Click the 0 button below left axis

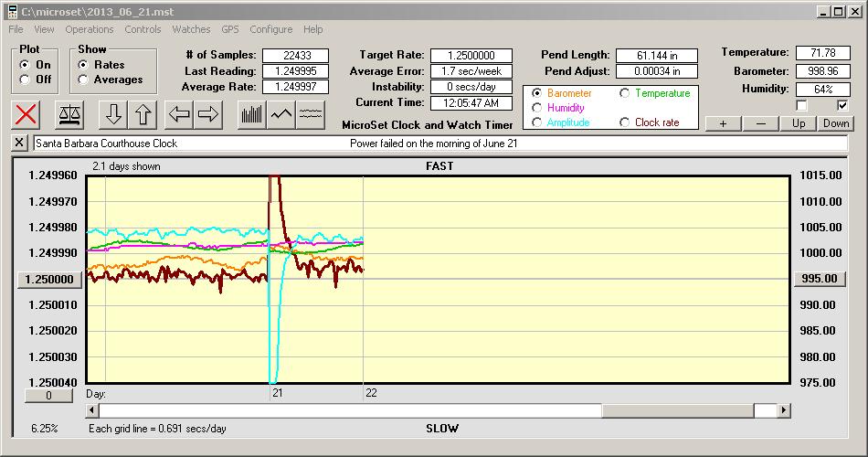point(48,396)
